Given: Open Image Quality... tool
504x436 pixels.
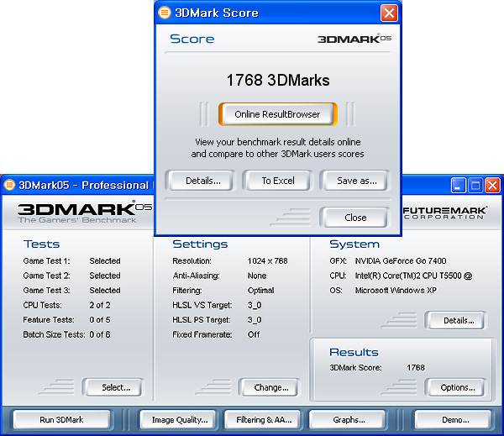Looking at the screenshot, I should pyautogui.click(x=180, y=419).
